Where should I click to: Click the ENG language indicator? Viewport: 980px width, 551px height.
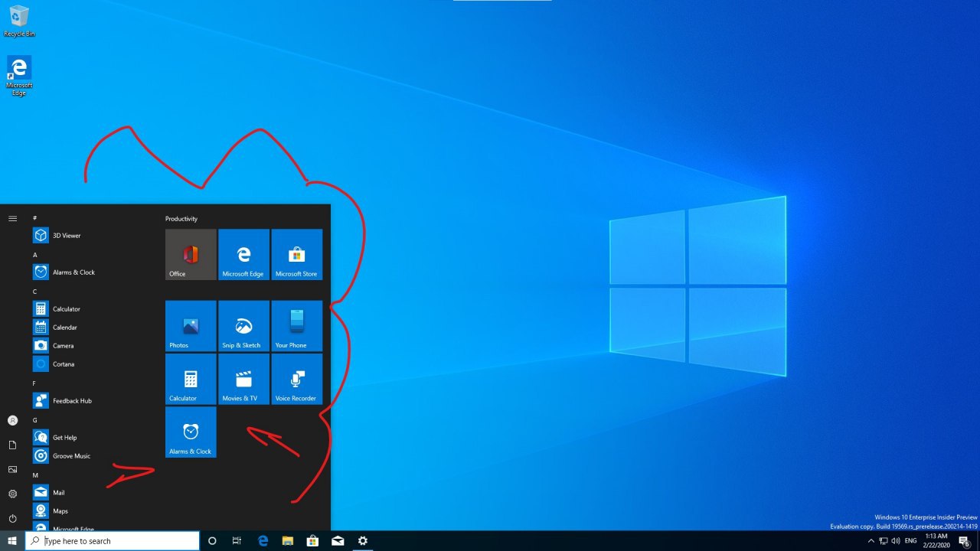911,541
